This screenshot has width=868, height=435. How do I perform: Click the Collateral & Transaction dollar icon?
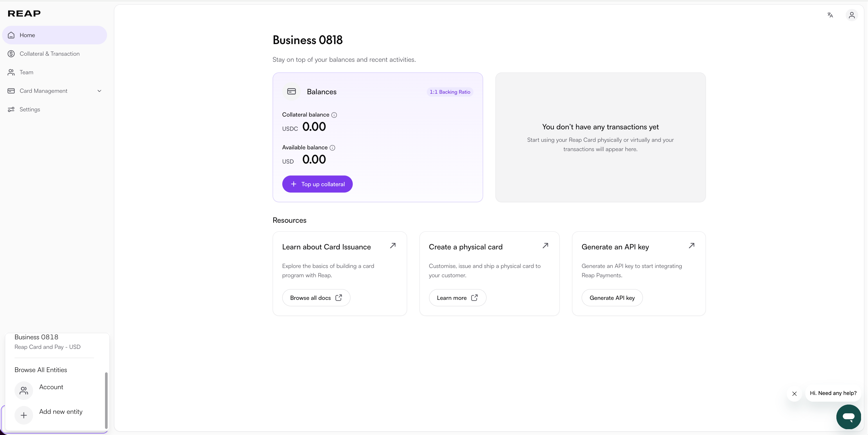tap(11, 54)
